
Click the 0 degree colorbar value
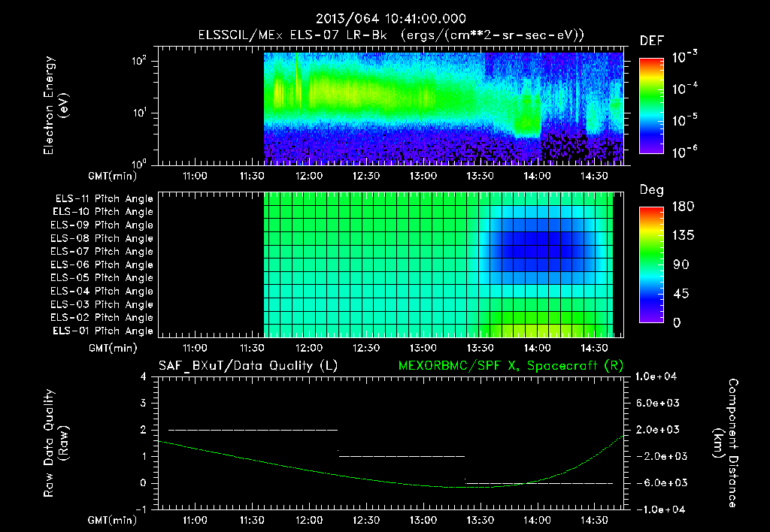(x=677, y=322)
